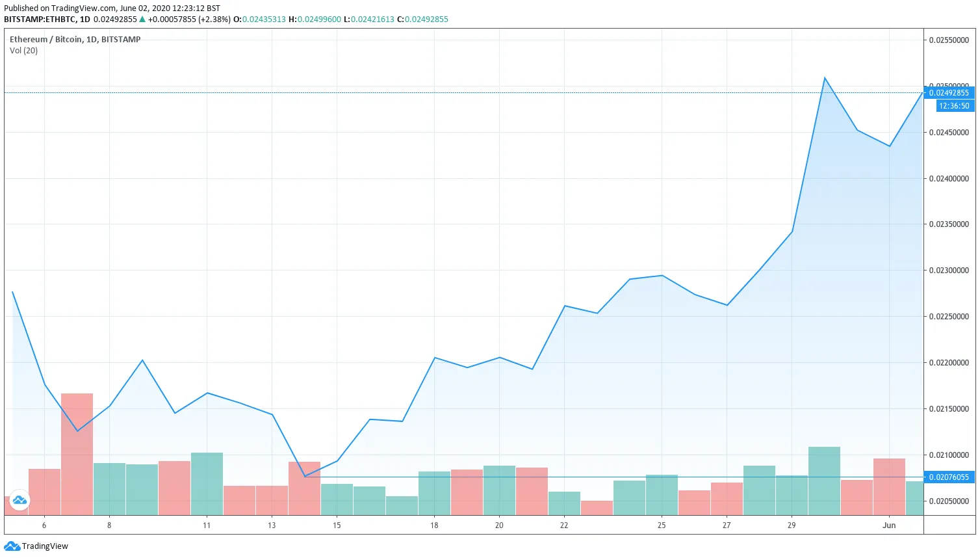
Task: Click the 22 date label on time axis
Action: pyautogui.click(x=564, y=525)
